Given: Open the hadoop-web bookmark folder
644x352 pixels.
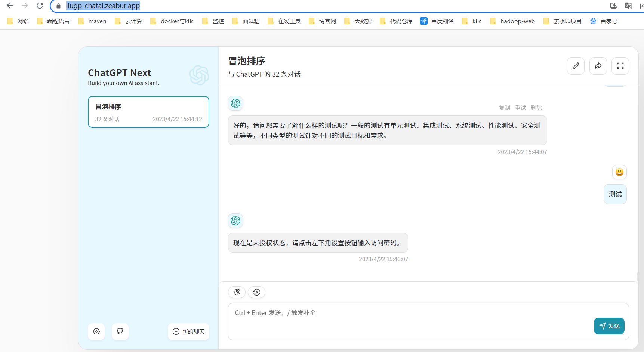Looking at the screenshot, I should 512,21.
